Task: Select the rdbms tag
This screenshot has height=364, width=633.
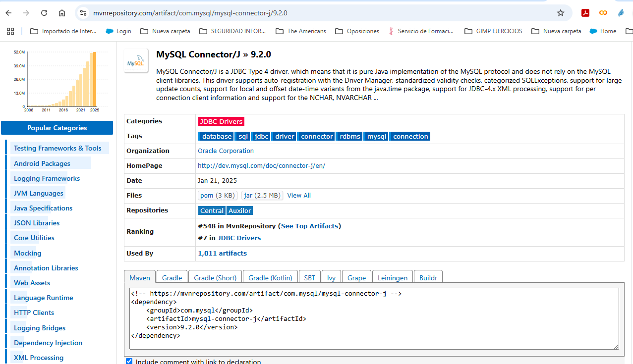Action: pyautogui.click(x=350, y=136)
